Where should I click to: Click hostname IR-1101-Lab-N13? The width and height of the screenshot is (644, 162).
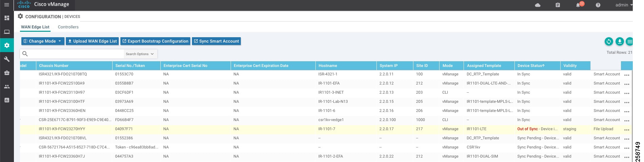point(333,101)
